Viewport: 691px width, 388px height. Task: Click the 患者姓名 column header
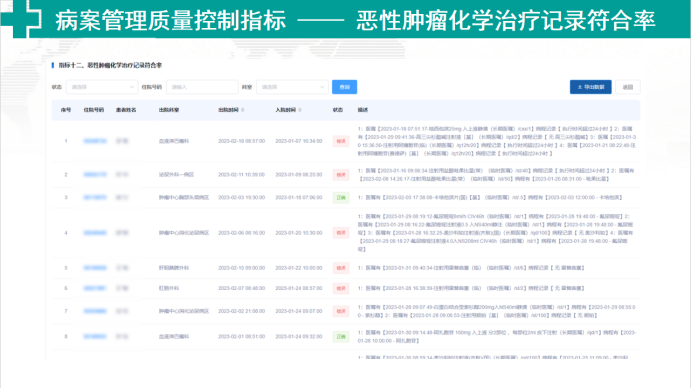pos(126,110)
